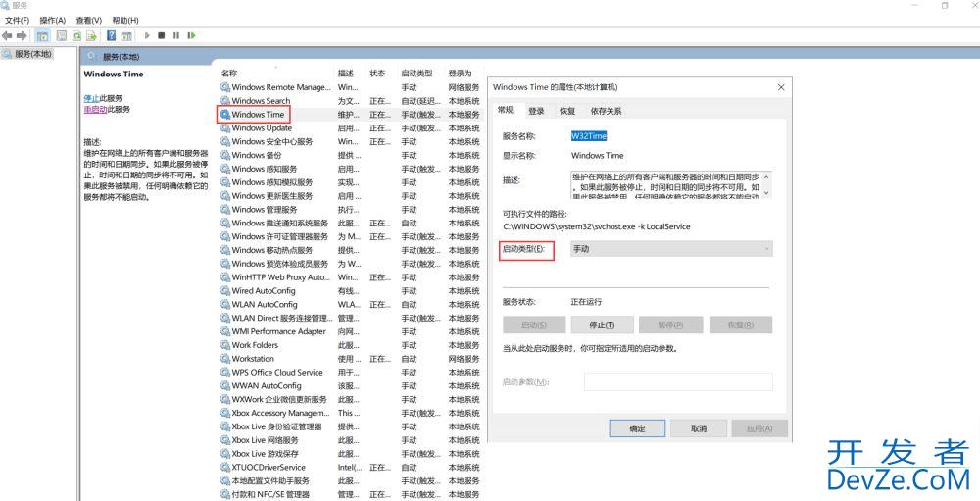This screenshot has height=501, width=980.
Task: Click the Pause Service toolbar icon
Action: click(176, 35)
